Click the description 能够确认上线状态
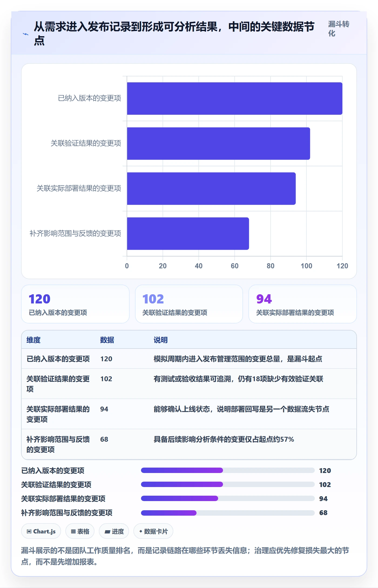 (241, 409)
